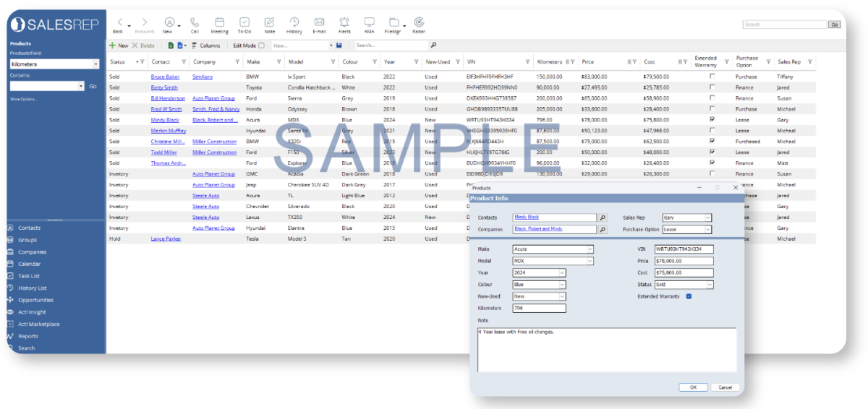Open the Lance Parker contact link
The width and height of the screenshot is (868, 409).
point(166,239)
